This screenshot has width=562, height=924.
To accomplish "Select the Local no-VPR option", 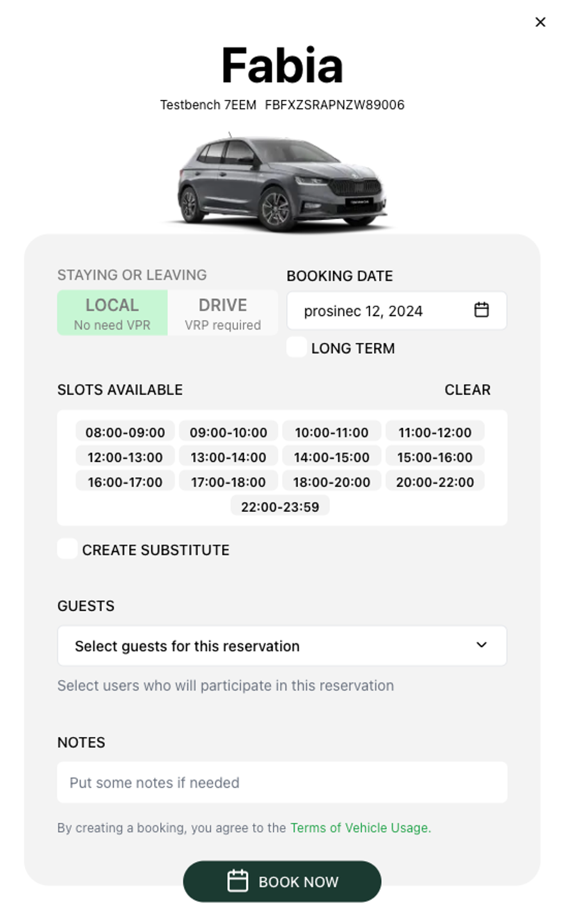I will [x=113, y=313].
